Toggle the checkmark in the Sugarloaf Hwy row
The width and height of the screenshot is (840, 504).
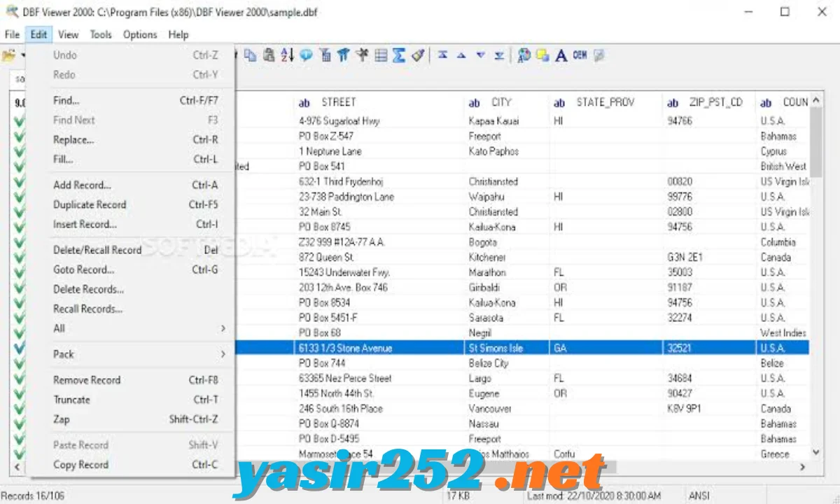(x=19, y=121)
